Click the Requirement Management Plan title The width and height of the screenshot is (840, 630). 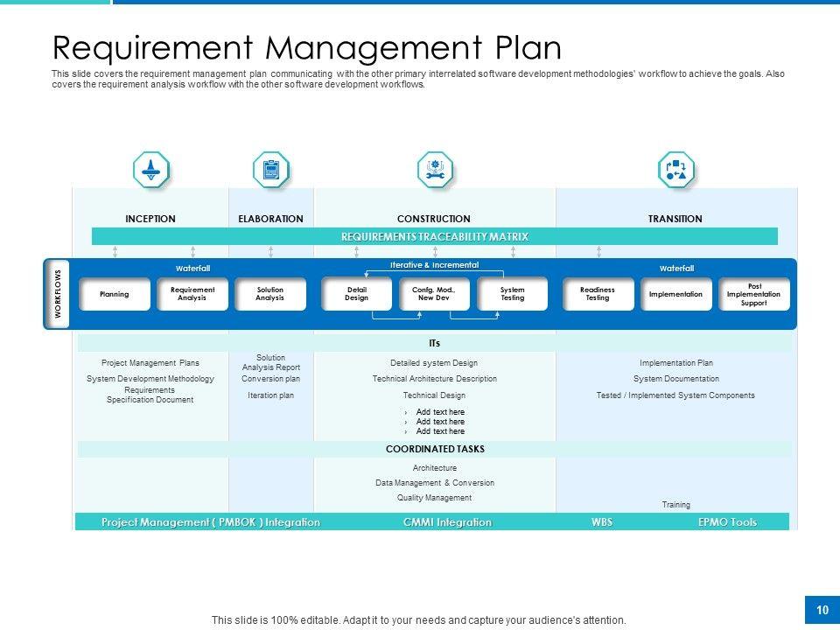pos(307,48)
